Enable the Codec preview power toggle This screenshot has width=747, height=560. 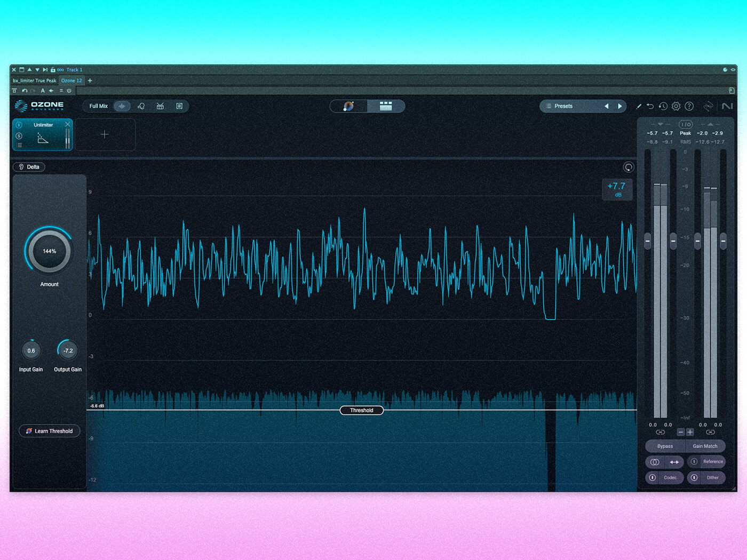(x=652, y=477)
